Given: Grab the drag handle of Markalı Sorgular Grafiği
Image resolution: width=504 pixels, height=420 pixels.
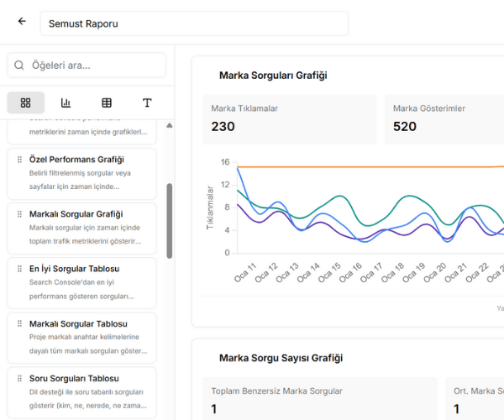Looking at the screenshot, I should 19,214.
